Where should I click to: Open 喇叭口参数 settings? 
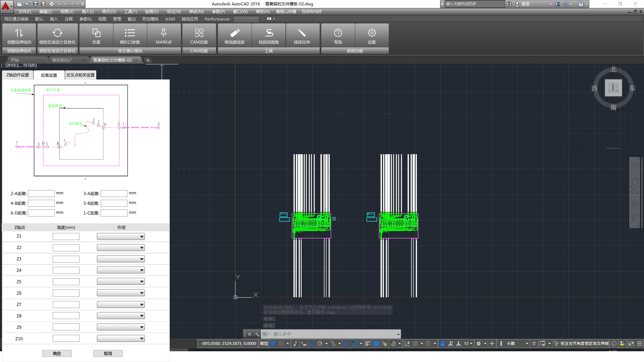point(130,35)
